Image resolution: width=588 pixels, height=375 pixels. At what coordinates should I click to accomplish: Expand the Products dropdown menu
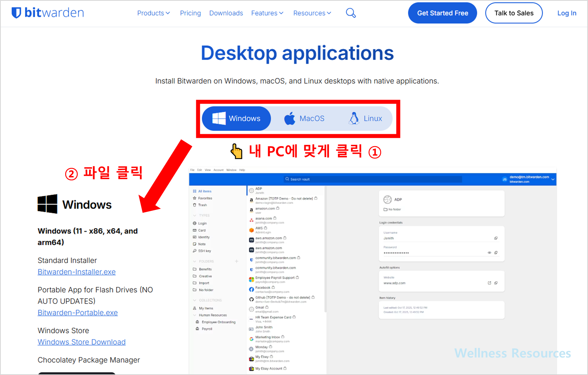coord(154,13)
